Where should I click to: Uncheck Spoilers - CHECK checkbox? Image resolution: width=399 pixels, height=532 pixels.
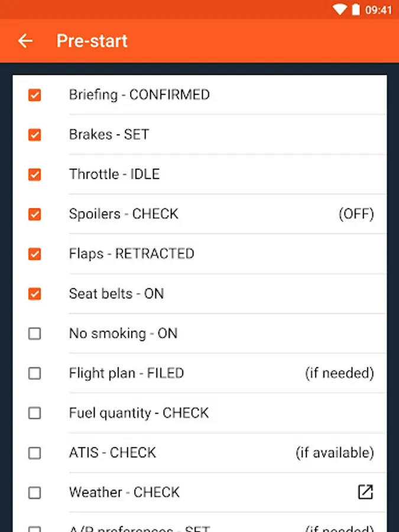pos(35,214)
